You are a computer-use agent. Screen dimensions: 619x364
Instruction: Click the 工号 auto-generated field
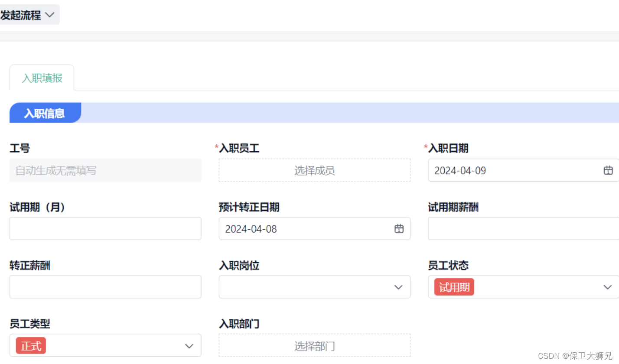(x=105, y=170)
